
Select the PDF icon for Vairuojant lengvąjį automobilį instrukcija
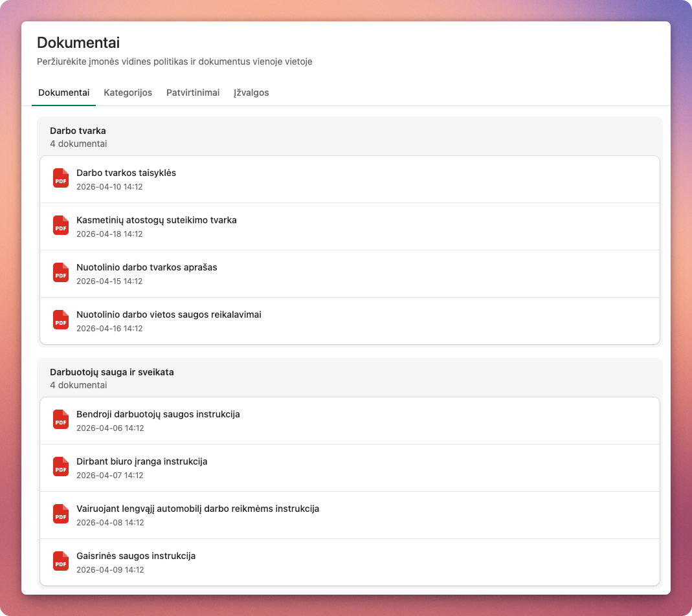tap(60, 514)
